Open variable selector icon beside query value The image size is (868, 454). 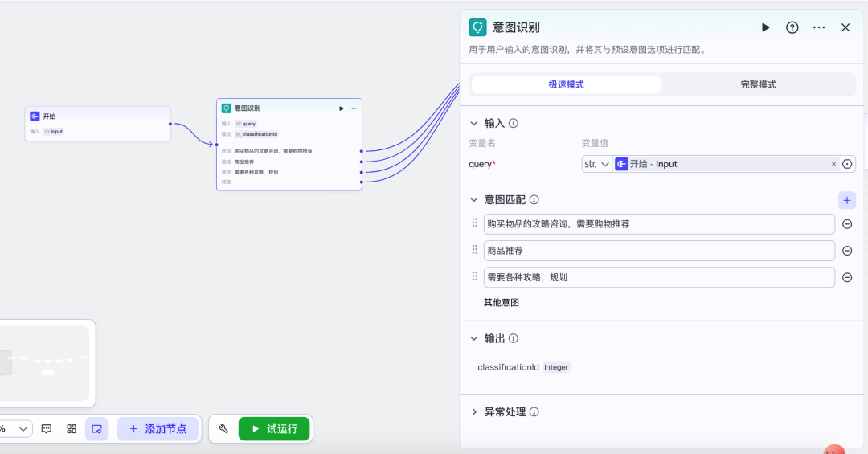click(x=847, y=164)
